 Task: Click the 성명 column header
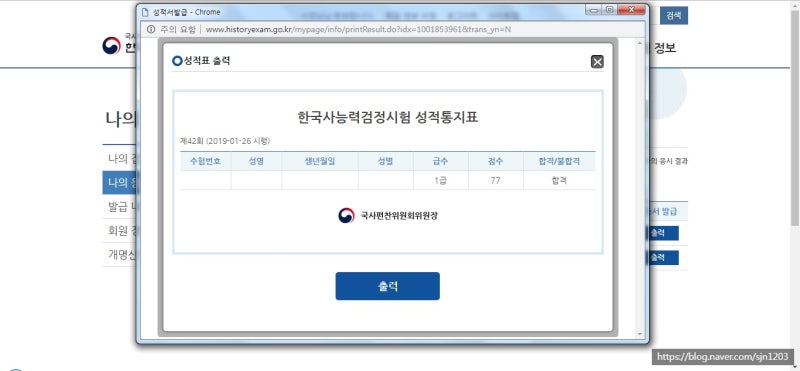[x=256, y=161]
